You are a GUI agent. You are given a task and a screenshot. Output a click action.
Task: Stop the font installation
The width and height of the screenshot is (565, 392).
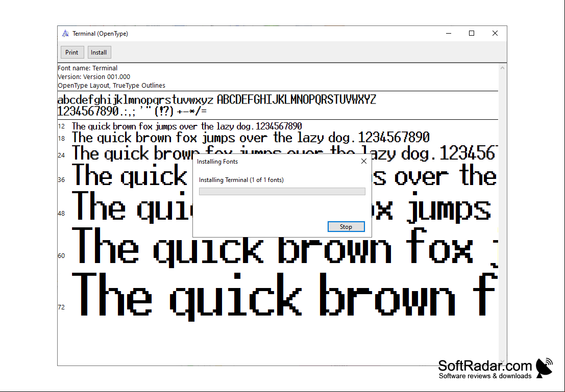(x=346, y=226)
